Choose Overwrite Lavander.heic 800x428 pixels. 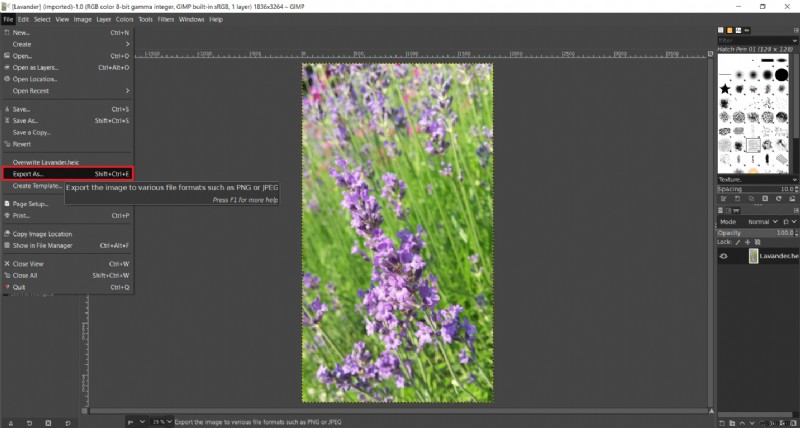[x=45, y=162]
